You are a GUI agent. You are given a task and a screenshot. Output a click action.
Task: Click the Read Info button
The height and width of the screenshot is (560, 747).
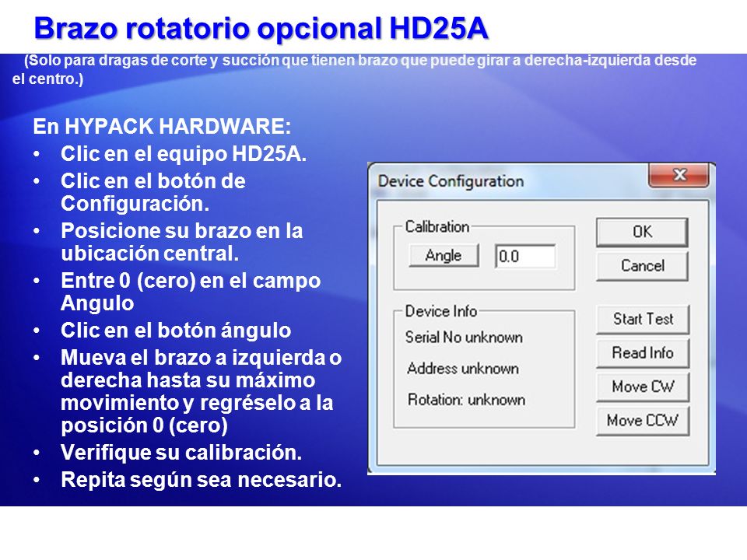click(x=643, y=353)
